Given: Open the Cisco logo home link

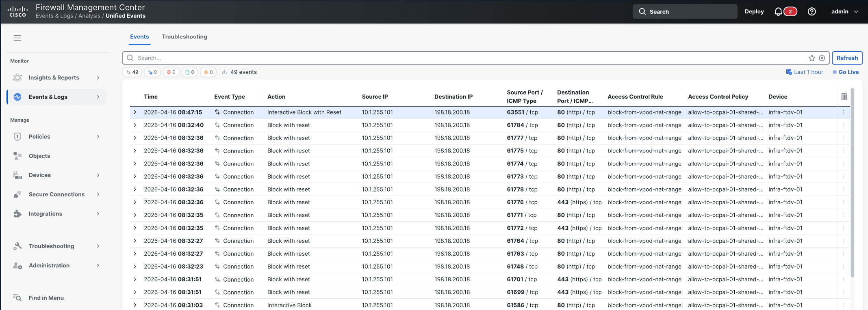Looking at the screenshot, I should click(x=17, y=11).
